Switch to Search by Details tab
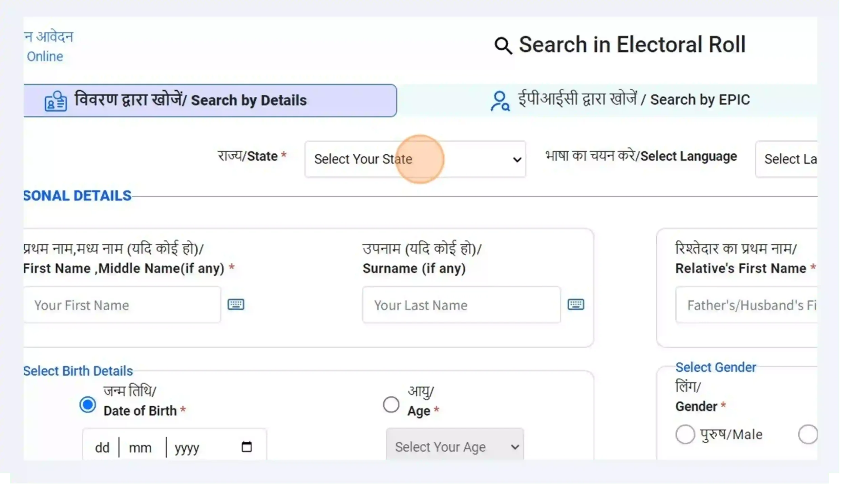This screenshot has width=867, height=504. [x=210, y=101]
